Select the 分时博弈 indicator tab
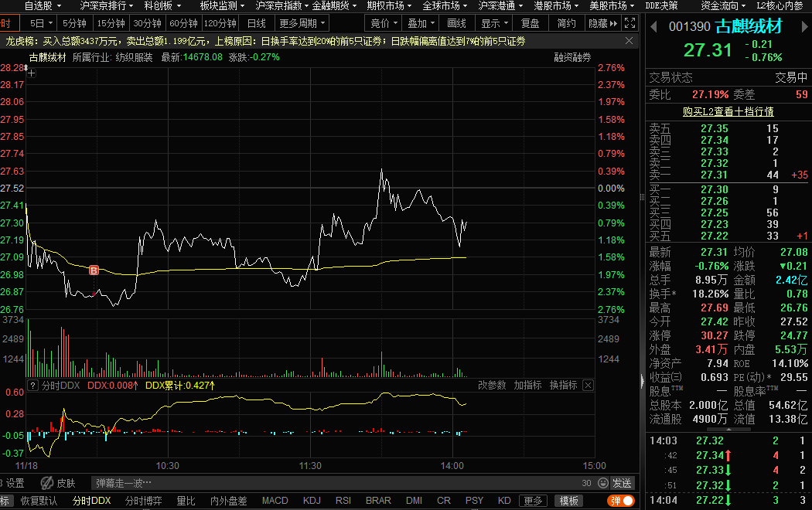Screen dimensions: 812x510 tap(143, 501)
